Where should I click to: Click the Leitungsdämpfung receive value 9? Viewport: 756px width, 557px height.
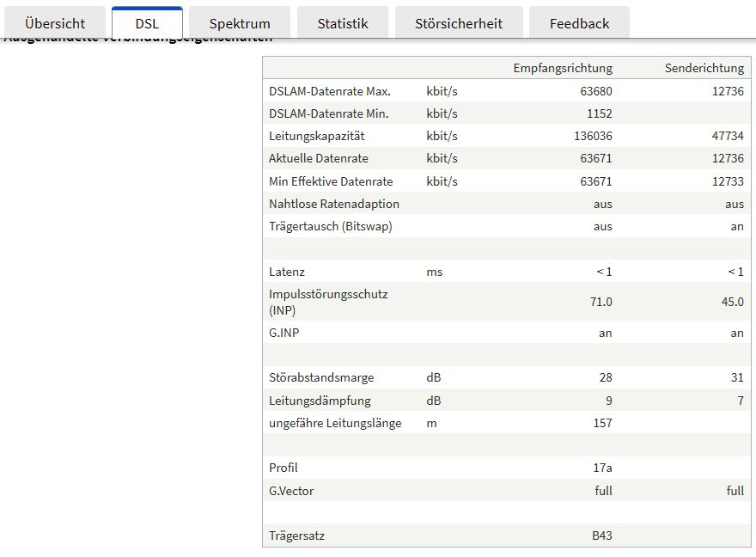point(609,401)
